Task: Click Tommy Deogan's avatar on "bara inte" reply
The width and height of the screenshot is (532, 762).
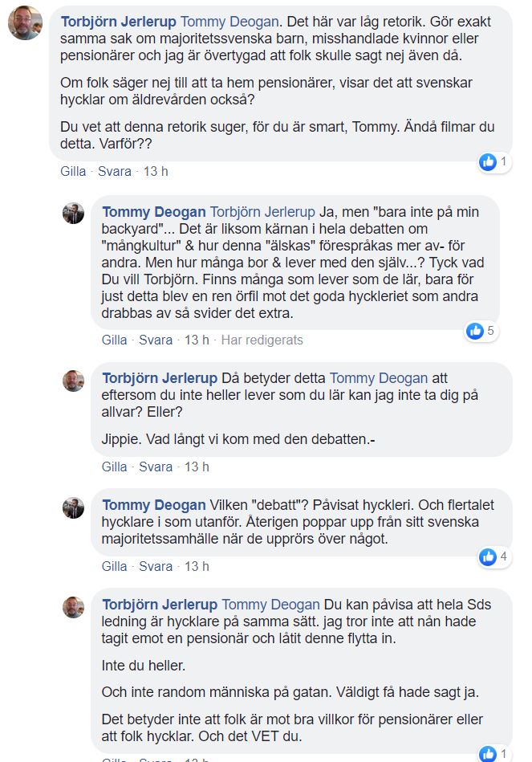Action: [74, 213]
